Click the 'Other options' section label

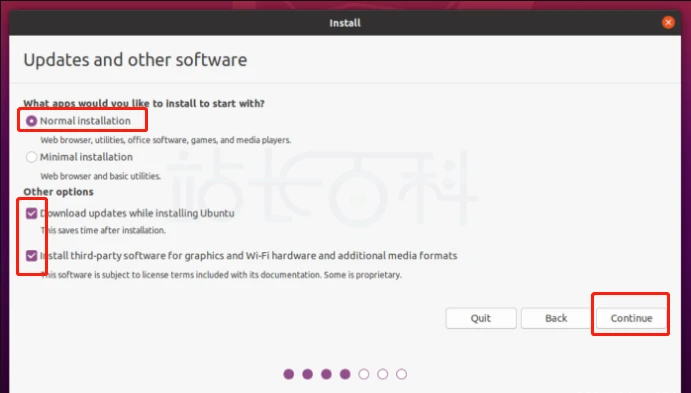(58, 192)
